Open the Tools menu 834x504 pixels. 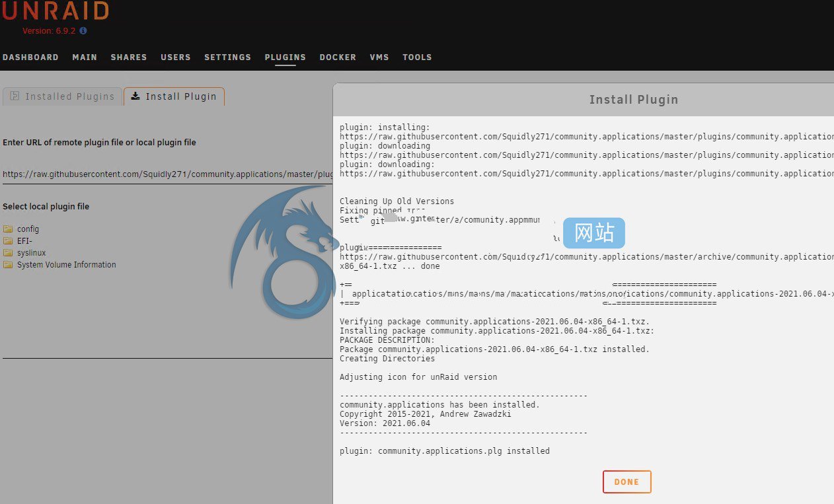click(x=417, y=57)
